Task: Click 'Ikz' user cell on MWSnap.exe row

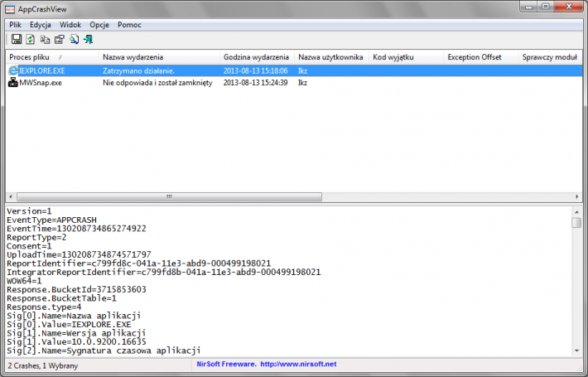Action: tap(302, 83)
